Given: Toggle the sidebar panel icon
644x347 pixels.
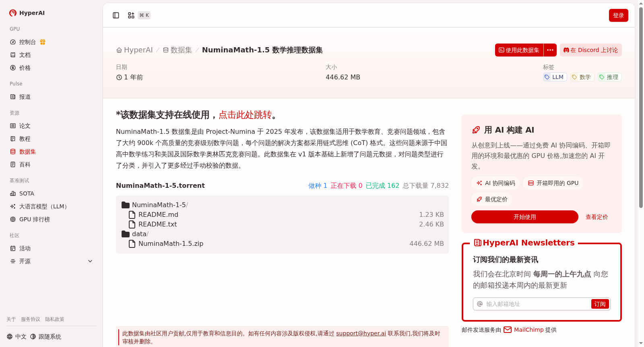Looking at the screenshot, I should (116, 15).
